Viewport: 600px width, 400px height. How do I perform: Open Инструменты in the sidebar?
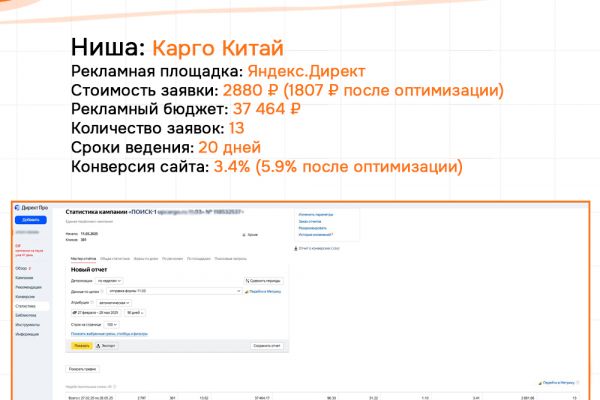[28, 325]
